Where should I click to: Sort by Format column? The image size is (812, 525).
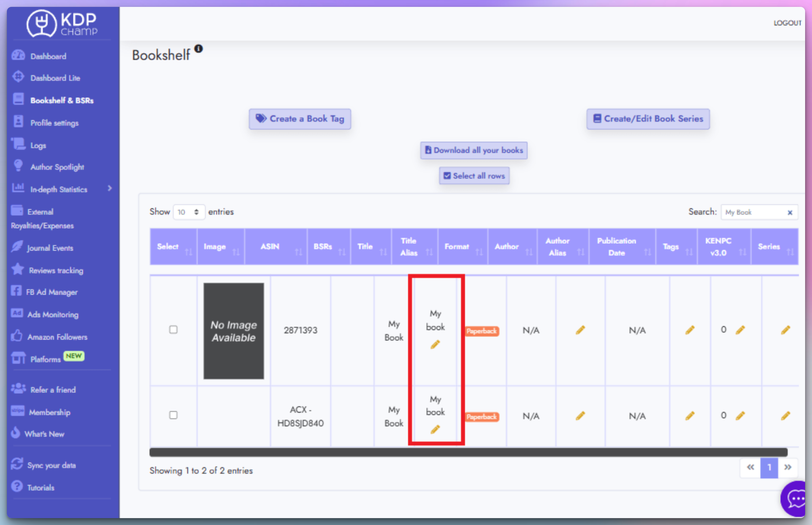[x=463, y=247]
